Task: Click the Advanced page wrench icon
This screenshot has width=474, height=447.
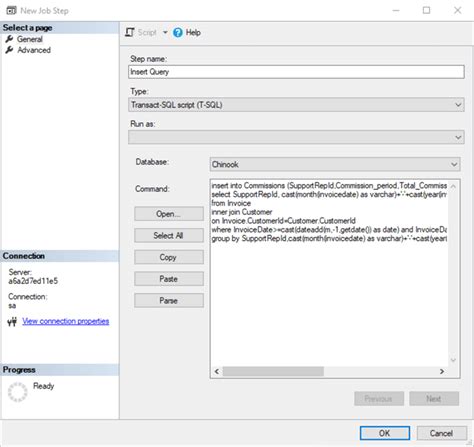Action: [9, 50]
